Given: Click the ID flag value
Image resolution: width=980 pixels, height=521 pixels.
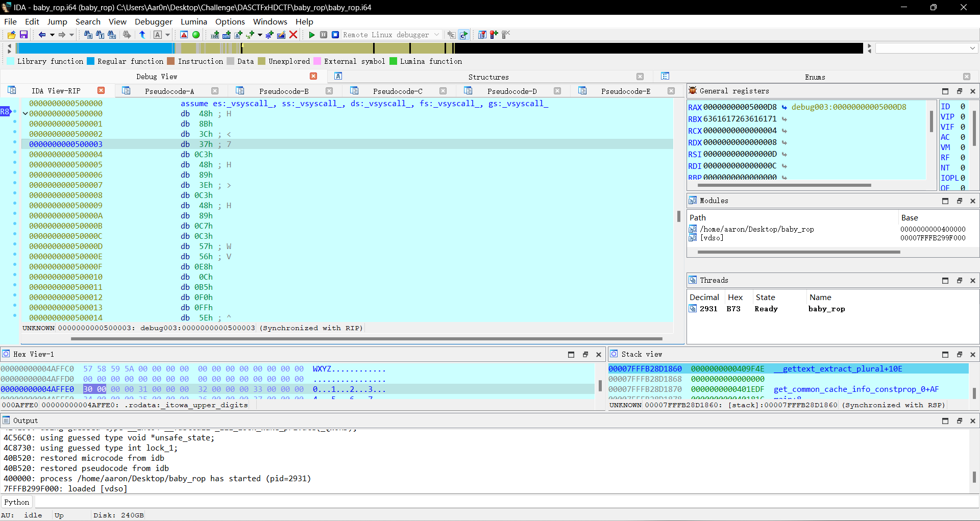Looking at the screenshot, I should [963, 107].
